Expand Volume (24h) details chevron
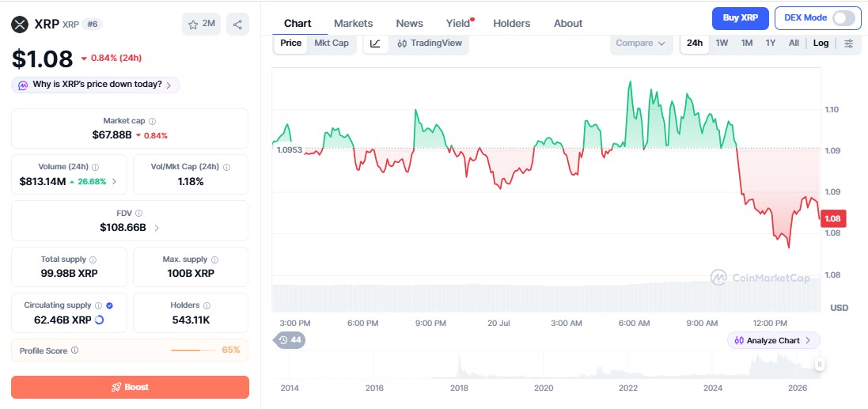868x409 pixels. coord(114,181)
